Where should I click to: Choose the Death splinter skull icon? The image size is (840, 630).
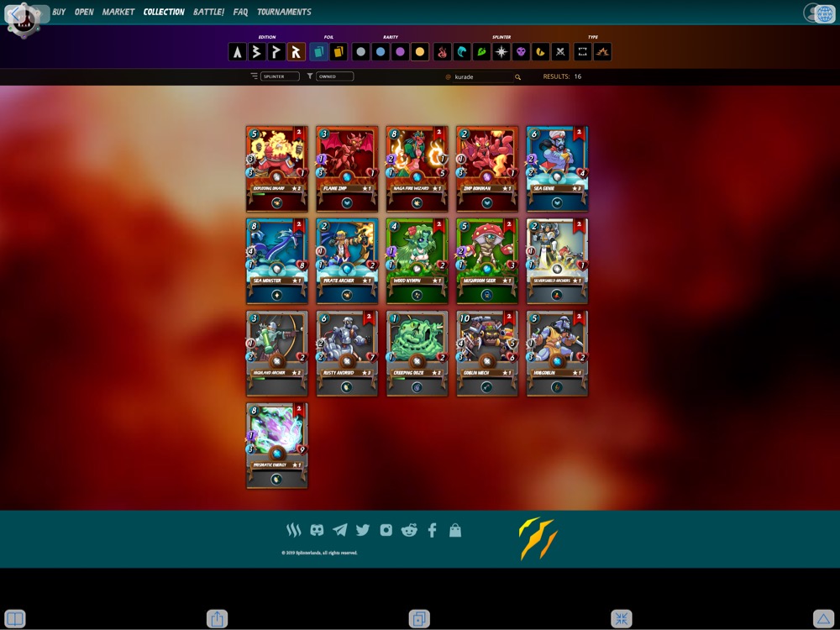[x=521, y=52]
